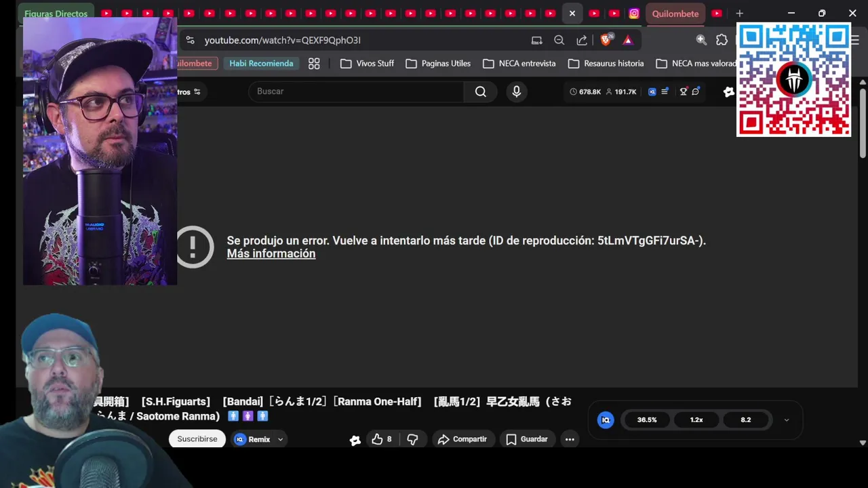Click the splat icon left of like button
Viewport: 868px width, 488px height.
click(355, 440)
